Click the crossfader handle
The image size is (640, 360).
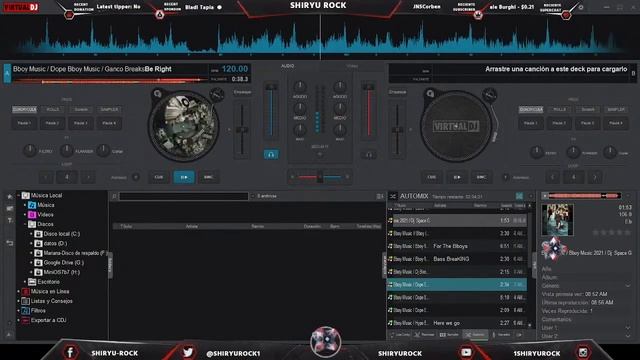(x=320, y=177)
